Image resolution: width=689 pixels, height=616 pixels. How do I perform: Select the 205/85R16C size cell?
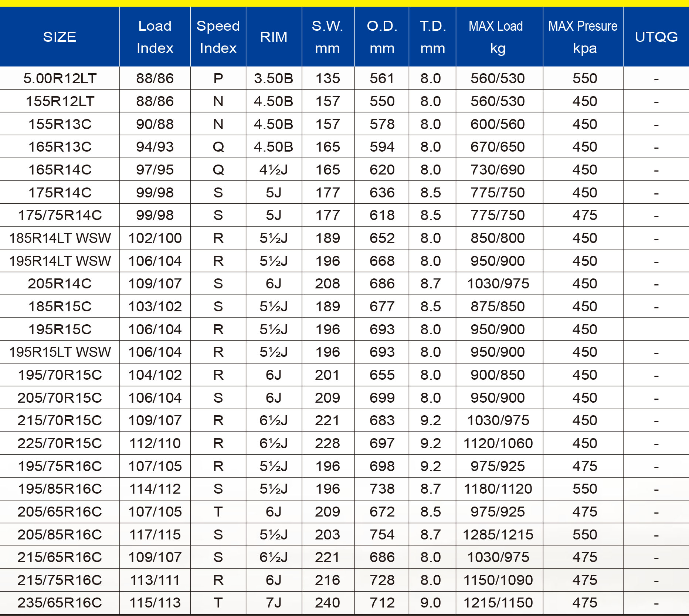[x=60, y=535]
